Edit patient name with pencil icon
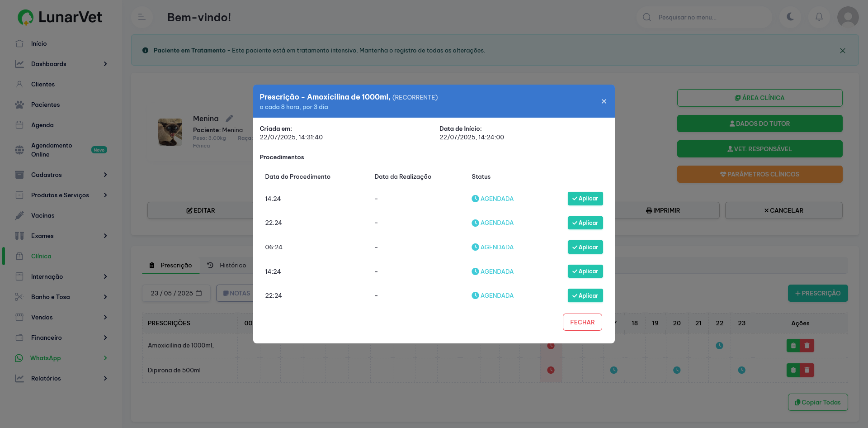The height and width of the screenshot is (428, 868). pos(230,119)
